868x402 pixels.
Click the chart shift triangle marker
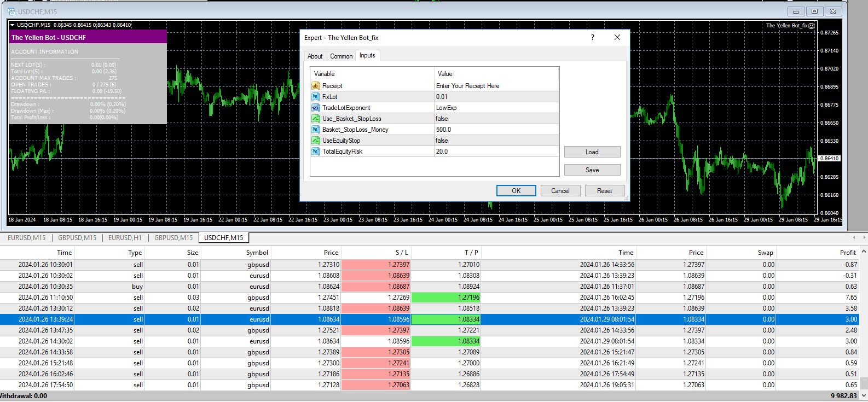[x=13, y=25]
